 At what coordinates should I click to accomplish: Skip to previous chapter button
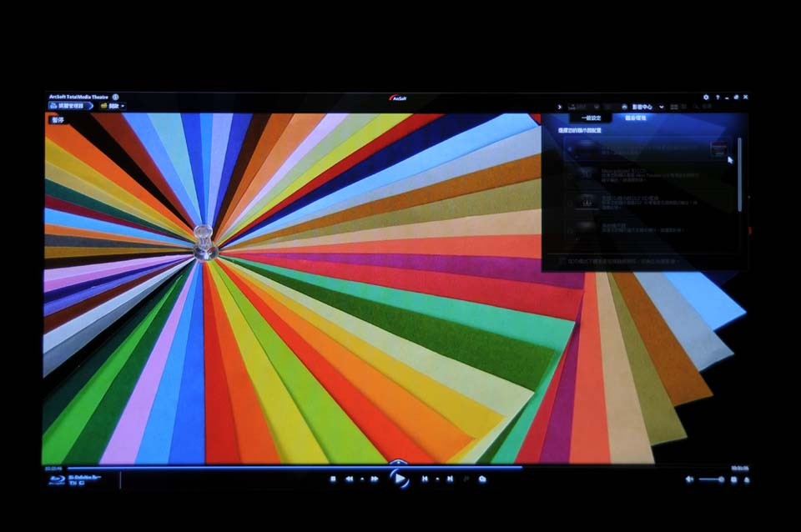(x=425, y=479)
